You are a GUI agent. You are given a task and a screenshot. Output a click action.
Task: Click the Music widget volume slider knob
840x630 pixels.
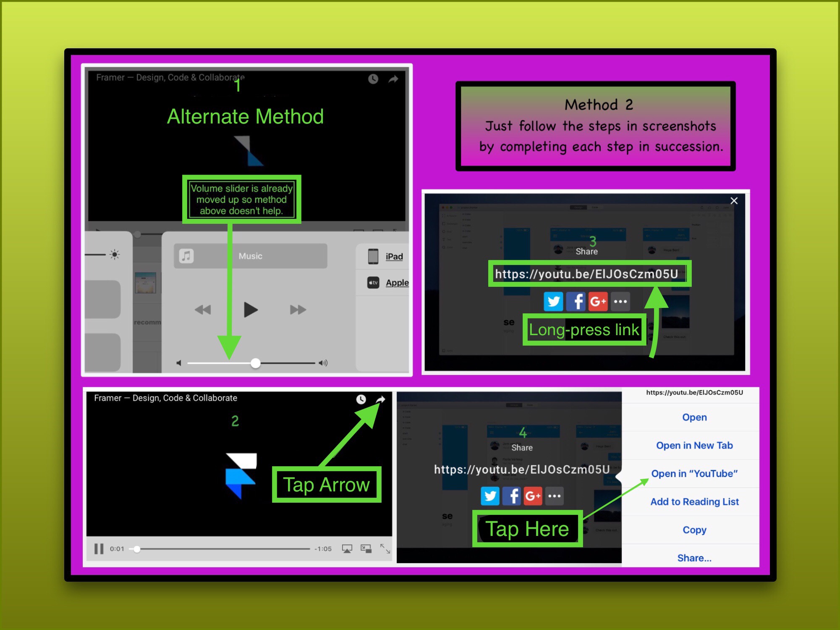point(256,363)
